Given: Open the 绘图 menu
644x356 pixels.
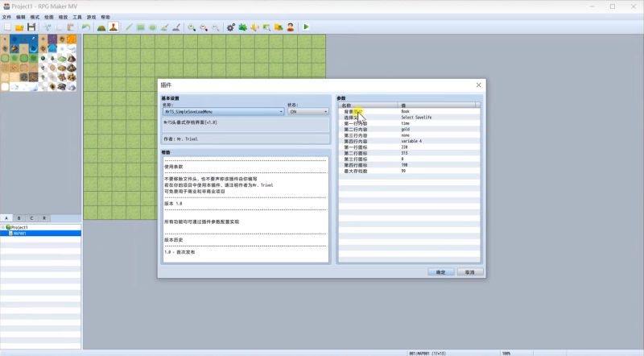Looking at the screenshot, I should tap(49, 17).
